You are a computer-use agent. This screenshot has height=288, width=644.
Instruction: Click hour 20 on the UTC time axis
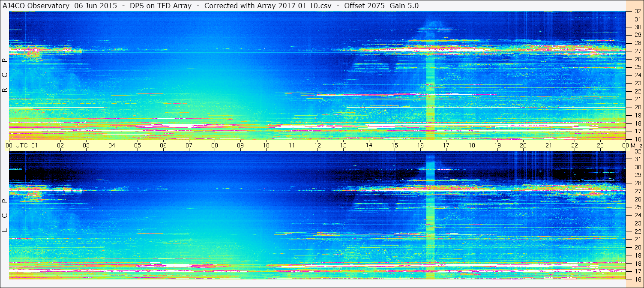pos(523,145)
